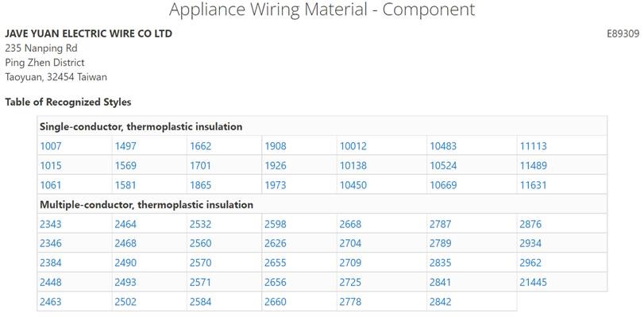Open multiple-conductor style 2343
Screen dimensions: 644x317
click(x=51, y=224)
